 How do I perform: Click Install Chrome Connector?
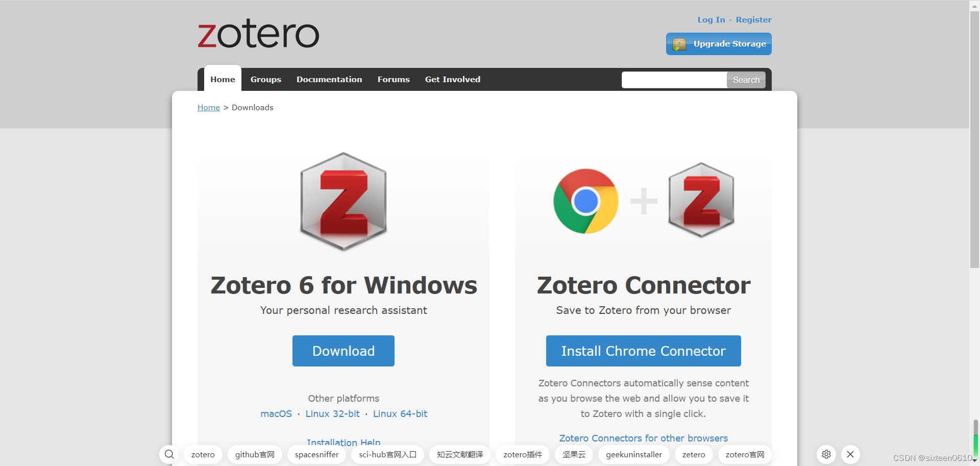[x=643, y=351]
